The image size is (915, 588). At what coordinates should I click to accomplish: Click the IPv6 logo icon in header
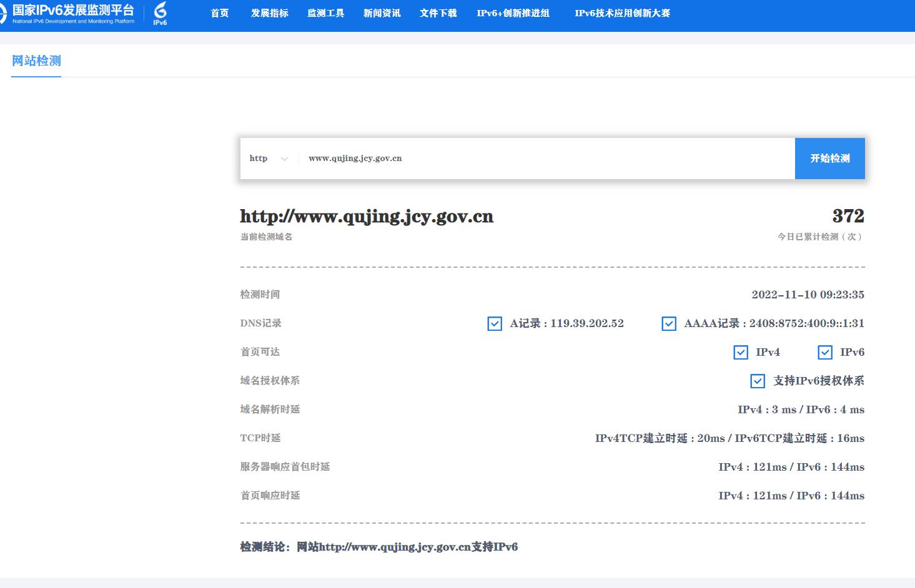pyautogui.click(x=160, y=13)
